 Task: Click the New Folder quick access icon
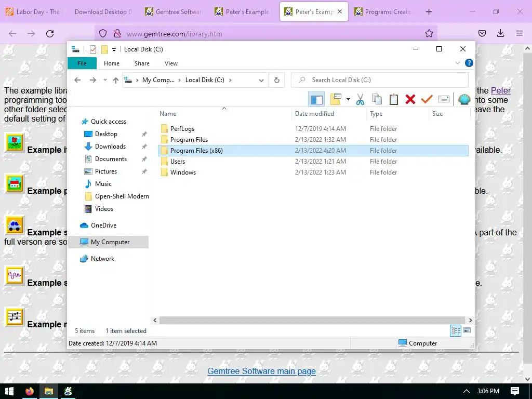(104, 49)
